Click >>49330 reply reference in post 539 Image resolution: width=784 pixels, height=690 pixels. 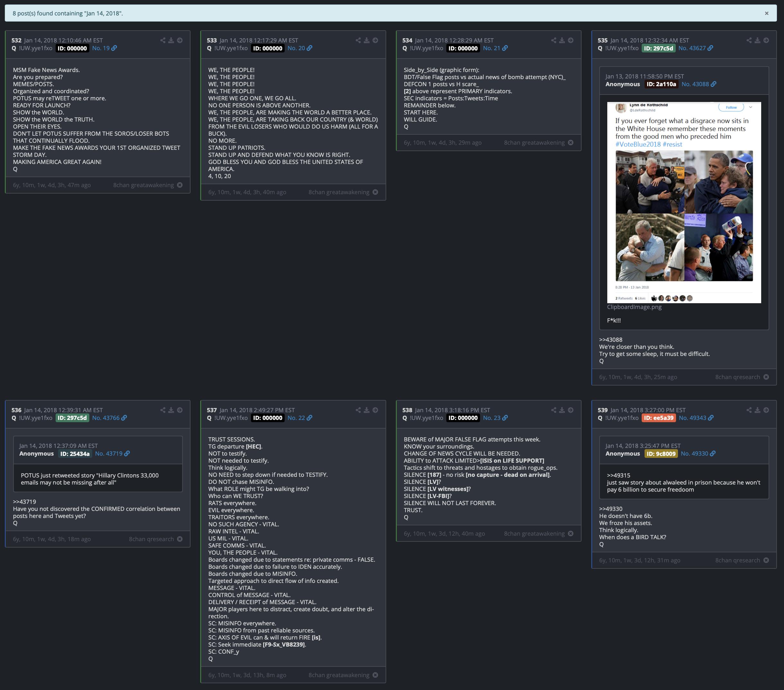click(610, 509)
